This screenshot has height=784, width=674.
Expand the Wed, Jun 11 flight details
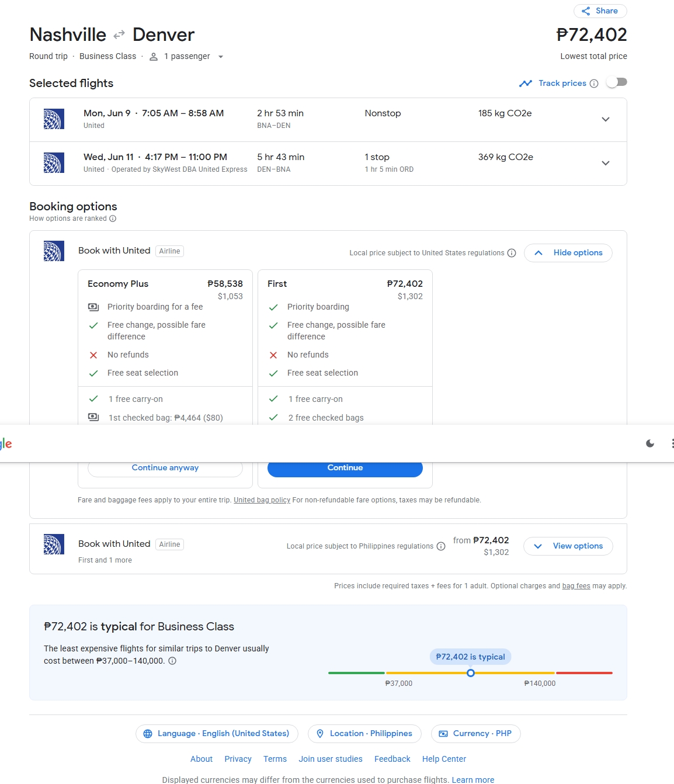pos(606,163)
